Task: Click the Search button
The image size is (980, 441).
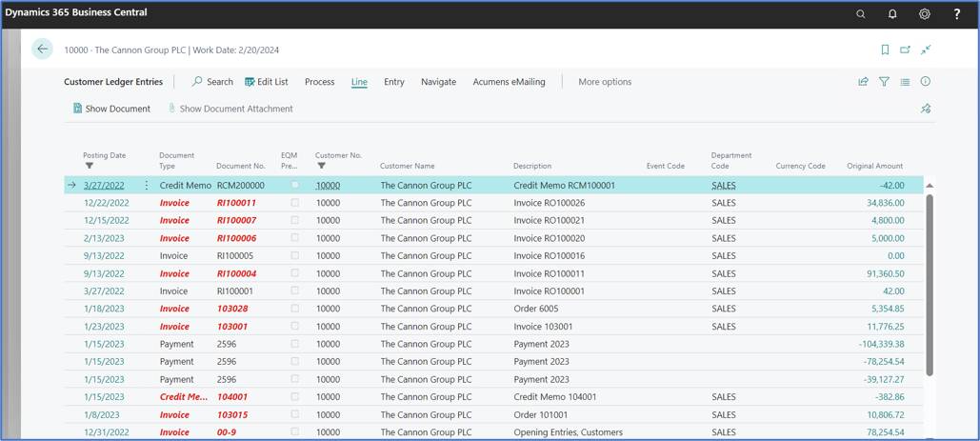Action: click(212, 82)
